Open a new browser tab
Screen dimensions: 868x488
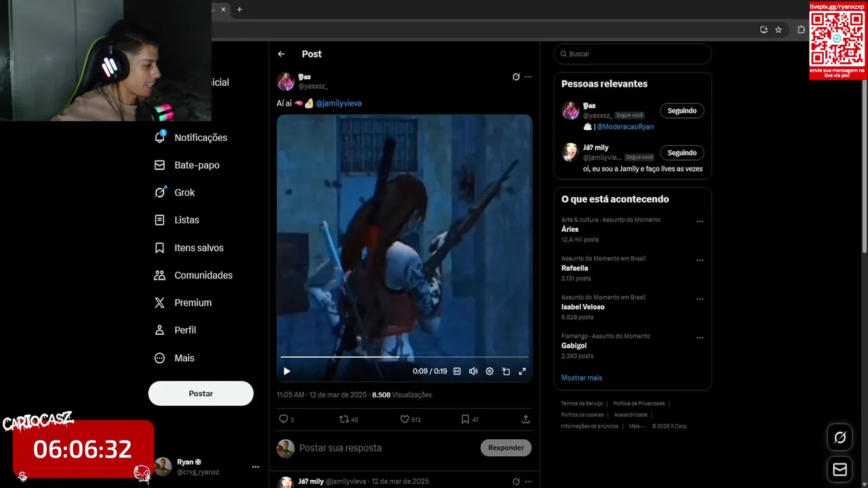[x=239, y=9]
